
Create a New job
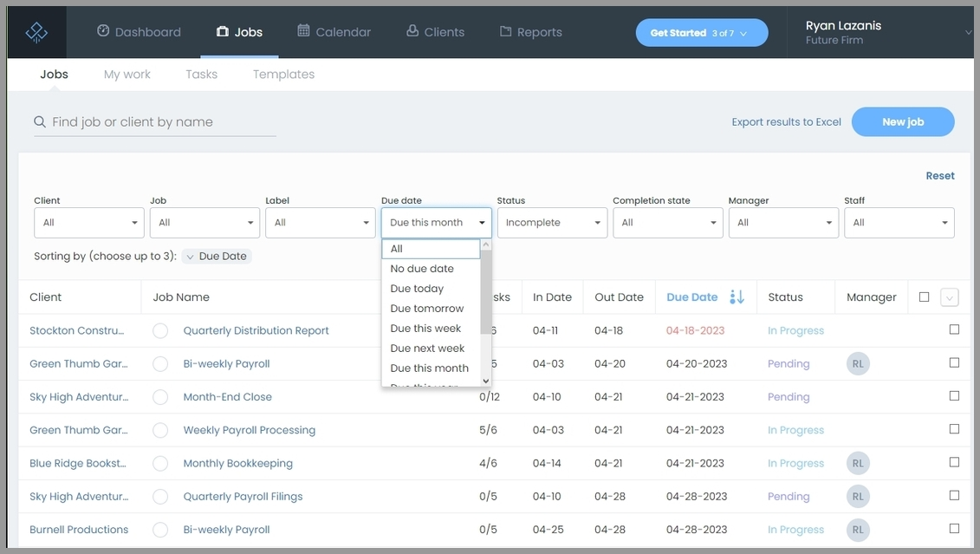click(x=903, y=122)
